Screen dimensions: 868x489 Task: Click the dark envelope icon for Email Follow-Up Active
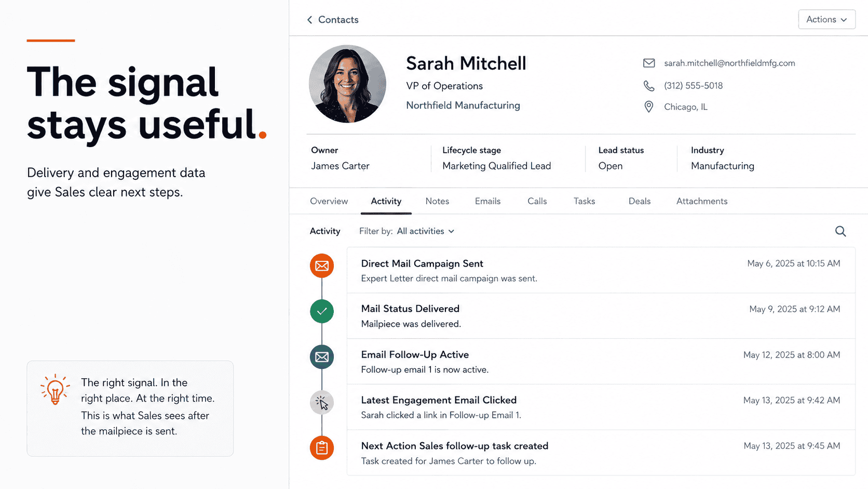pyautogui.click(x=322, y=357)
